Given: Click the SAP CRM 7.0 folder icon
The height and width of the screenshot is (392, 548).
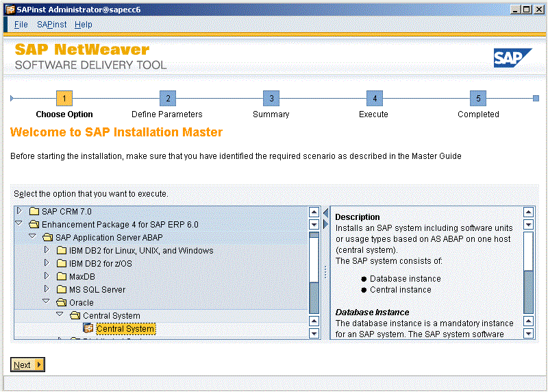Looking at the screenshot, I should 34,212.
